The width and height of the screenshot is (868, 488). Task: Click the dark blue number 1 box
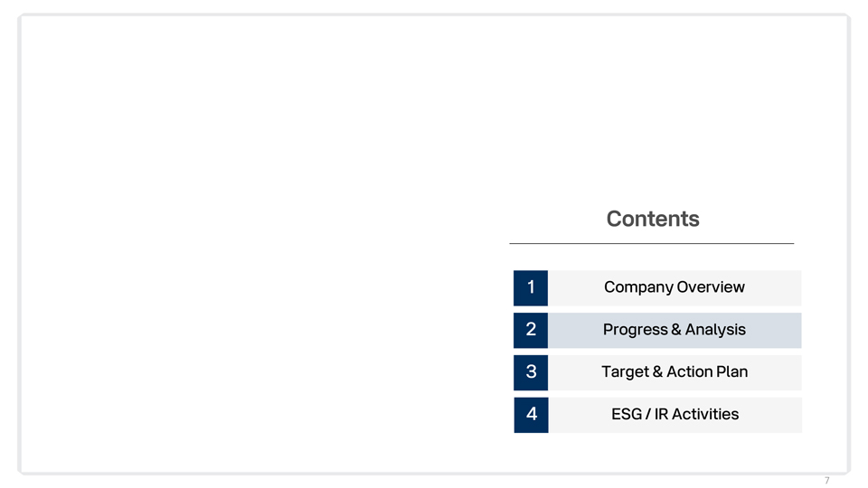[x=531, y=287]
